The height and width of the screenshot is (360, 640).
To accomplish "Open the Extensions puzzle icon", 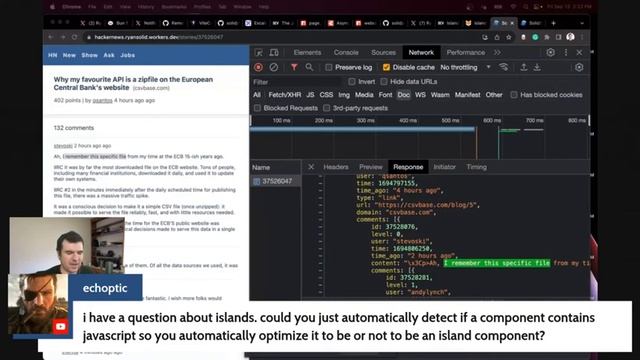I will (547, 37).
